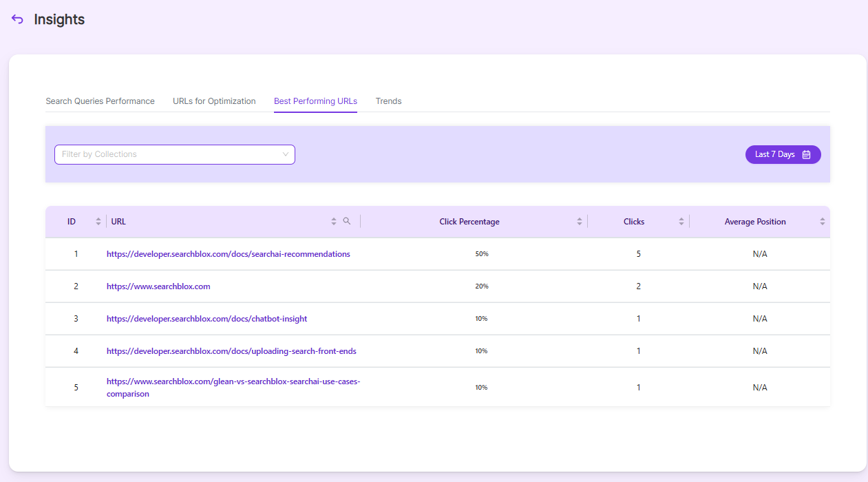
Task: Click the Average Position header label
Action: [x=755, y=222]
